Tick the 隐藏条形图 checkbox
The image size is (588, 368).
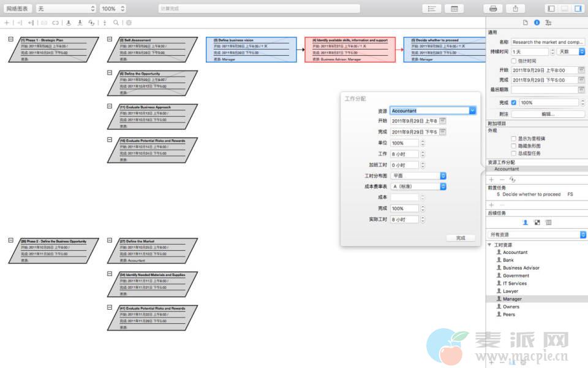514,146
